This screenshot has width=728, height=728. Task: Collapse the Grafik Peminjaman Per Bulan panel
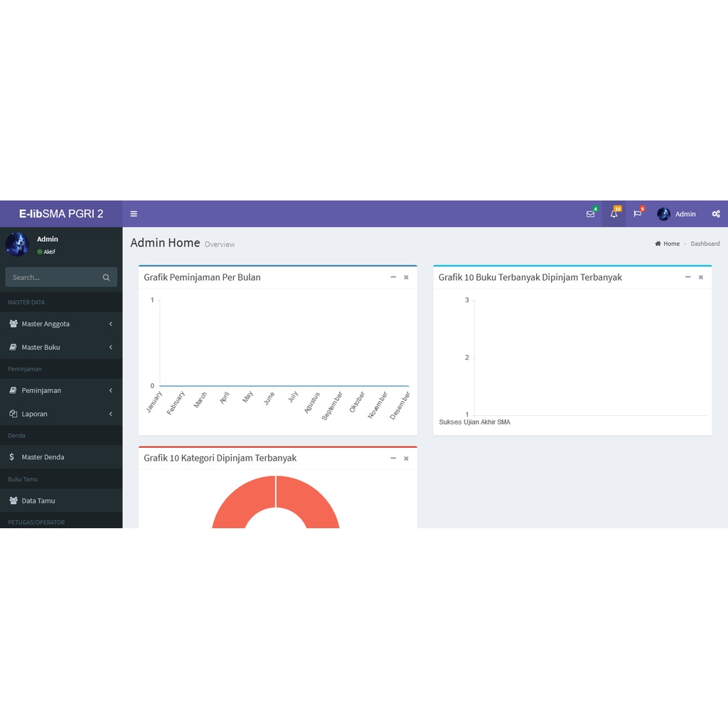coord(393,277)
